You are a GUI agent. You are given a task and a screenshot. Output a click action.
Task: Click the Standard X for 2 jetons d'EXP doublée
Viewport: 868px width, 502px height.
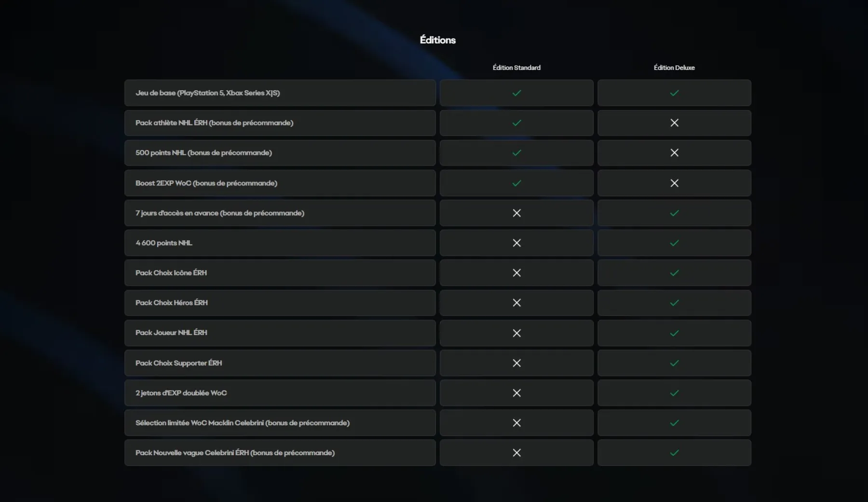pyautogui.click(x=516, y=393)
